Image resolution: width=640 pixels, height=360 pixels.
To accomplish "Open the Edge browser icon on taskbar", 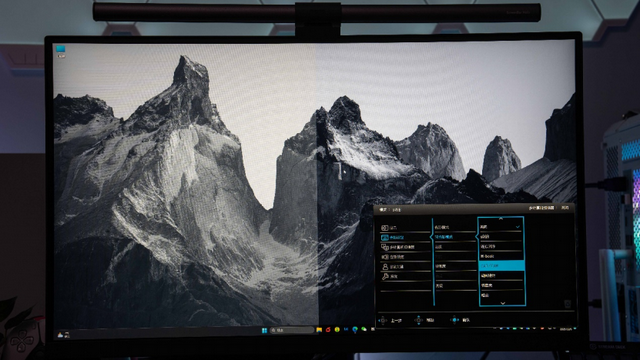I will [355, 330].
